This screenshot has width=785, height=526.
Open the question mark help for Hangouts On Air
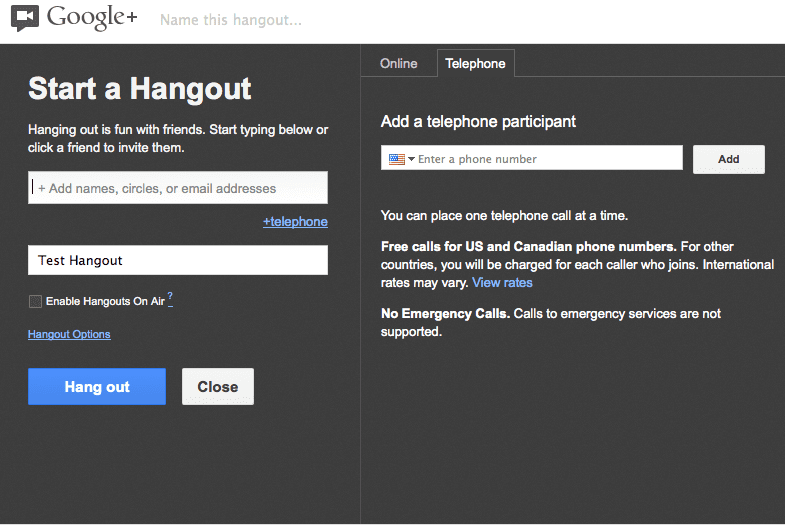(x=170, y=297)
